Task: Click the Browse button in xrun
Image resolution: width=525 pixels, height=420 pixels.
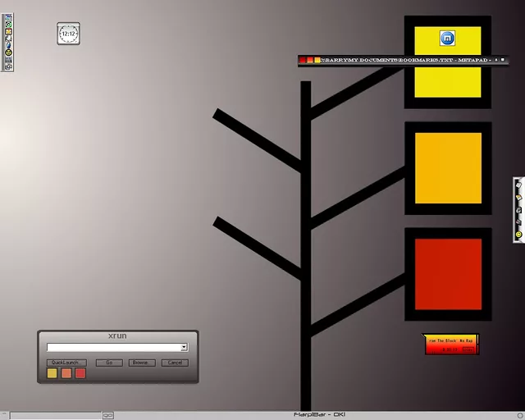Action: 141,363
